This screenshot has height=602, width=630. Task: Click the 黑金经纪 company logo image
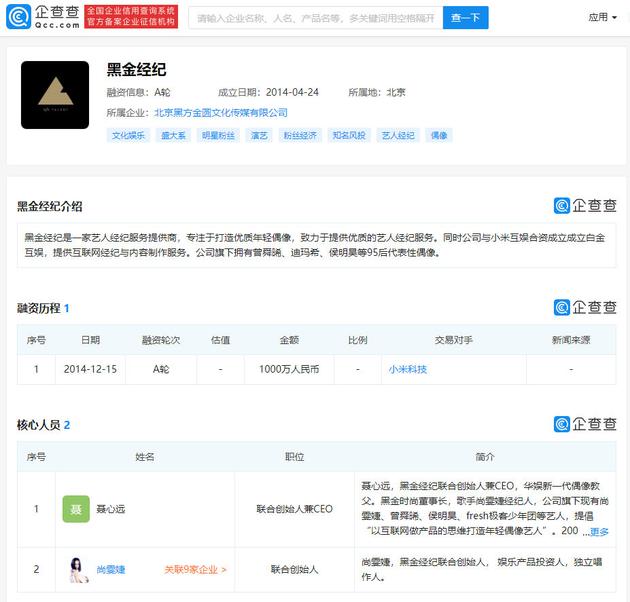[55, 95]
